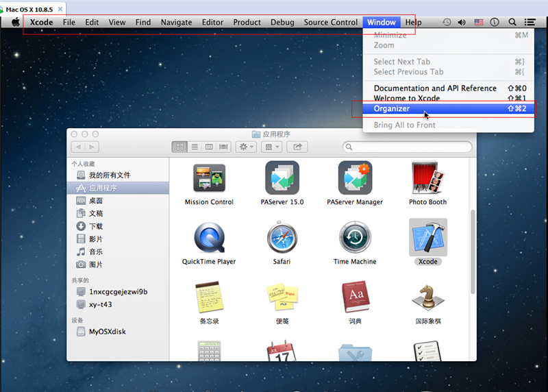The height and width of the screenshot is (392, 548).
Task: Click the circular status icon beside the flag
Action: [494, 23]
